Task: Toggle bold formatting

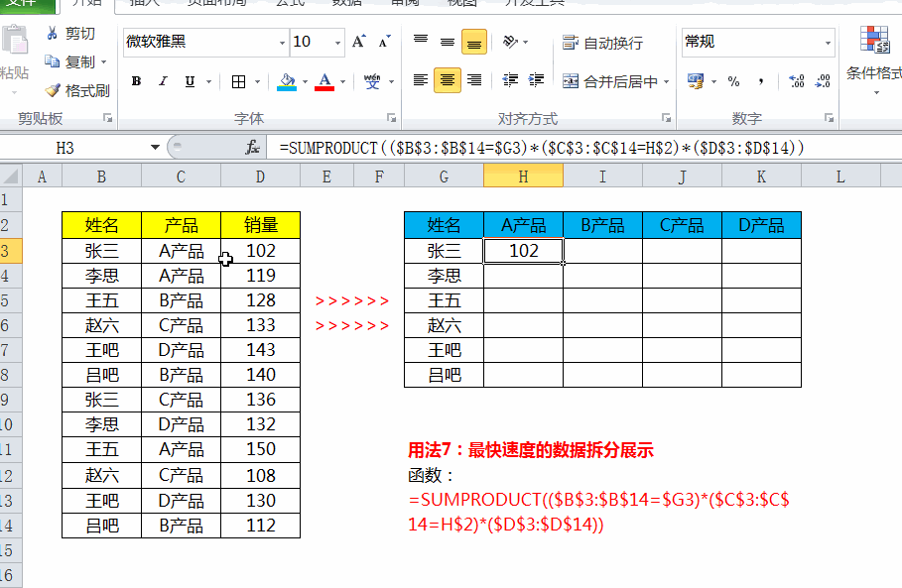Action: (x=136, y=81)
